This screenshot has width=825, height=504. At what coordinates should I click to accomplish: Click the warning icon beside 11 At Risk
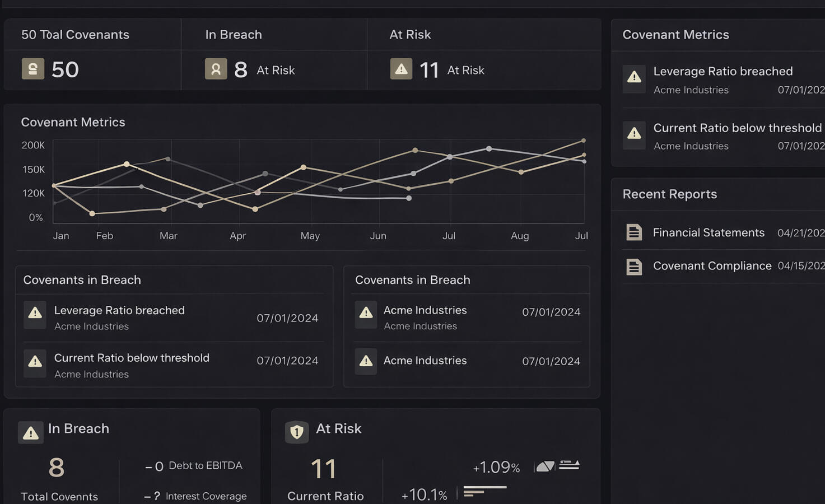tap(401, 69)
